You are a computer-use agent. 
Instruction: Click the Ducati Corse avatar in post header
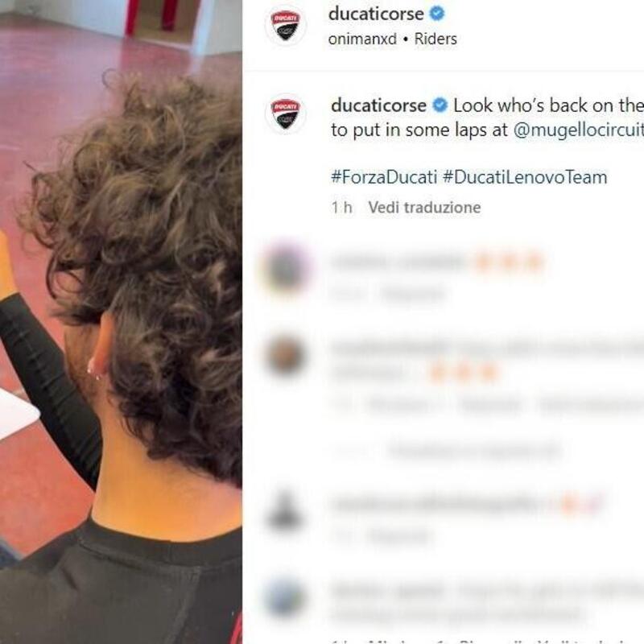coord(286,25)
